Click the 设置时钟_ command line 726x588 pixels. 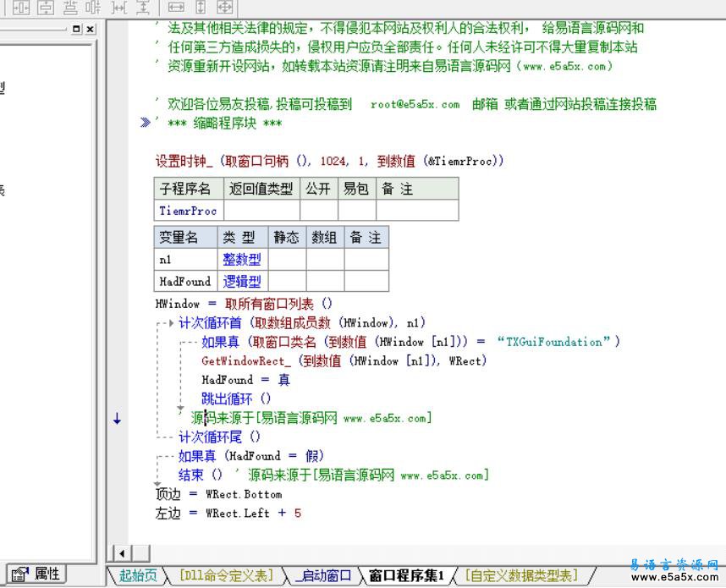coord(329,161)
